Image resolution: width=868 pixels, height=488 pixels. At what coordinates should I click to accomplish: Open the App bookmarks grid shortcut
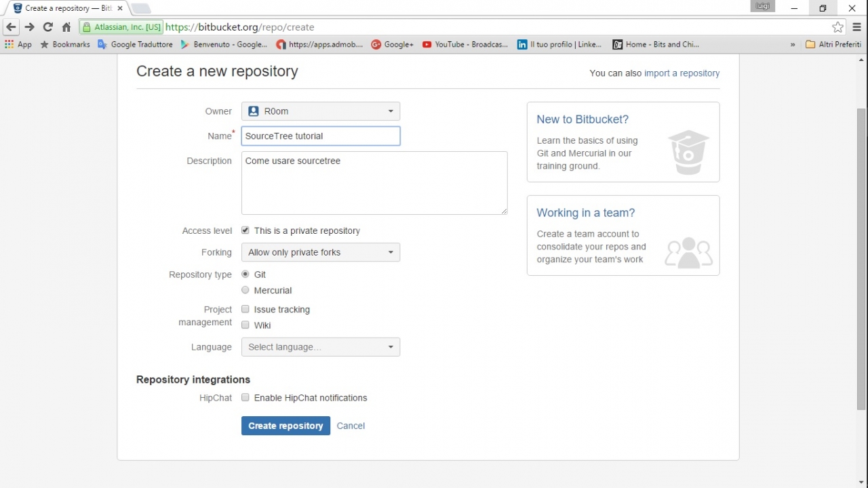click(18, 44)
